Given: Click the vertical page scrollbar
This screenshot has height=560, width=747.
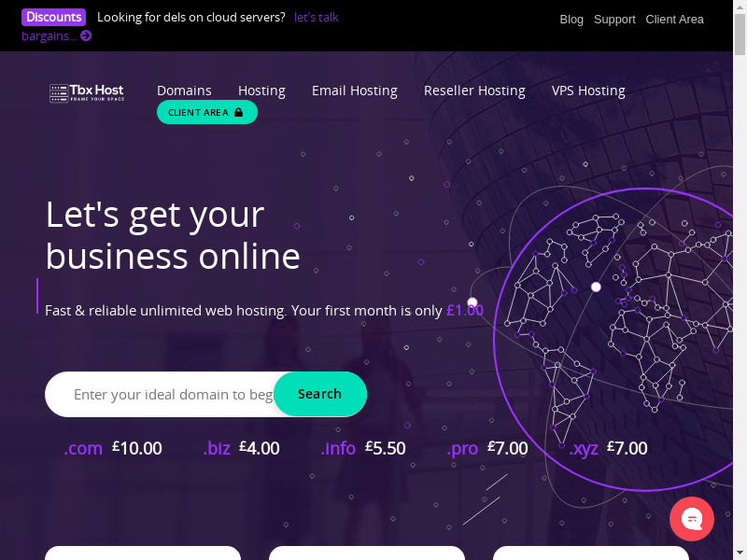Looking at the screenshot, I should coord(740,280).
